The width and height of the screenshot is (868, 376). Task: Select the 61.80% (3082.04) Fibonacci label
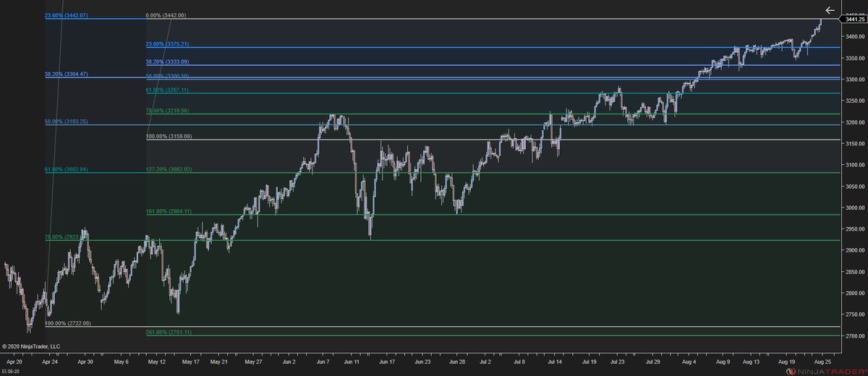point(67,169)
